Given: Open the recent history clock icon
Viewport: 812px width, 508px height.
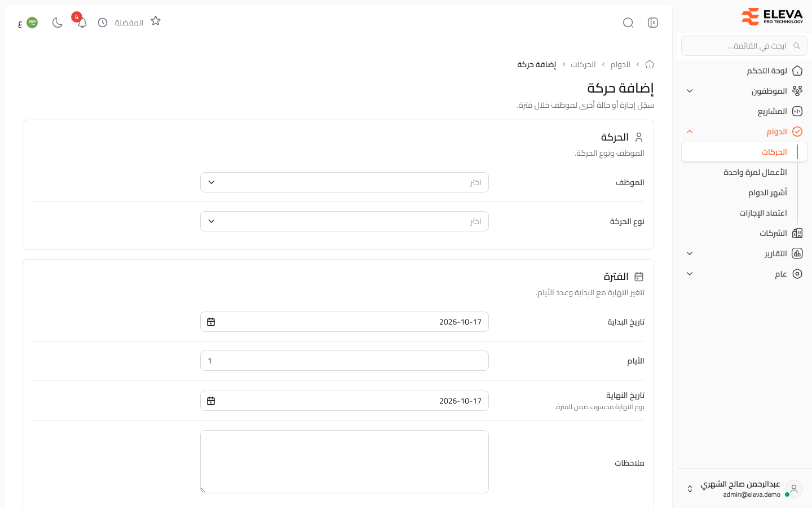Looking at the screenshot, I should [x=103, y=23].
